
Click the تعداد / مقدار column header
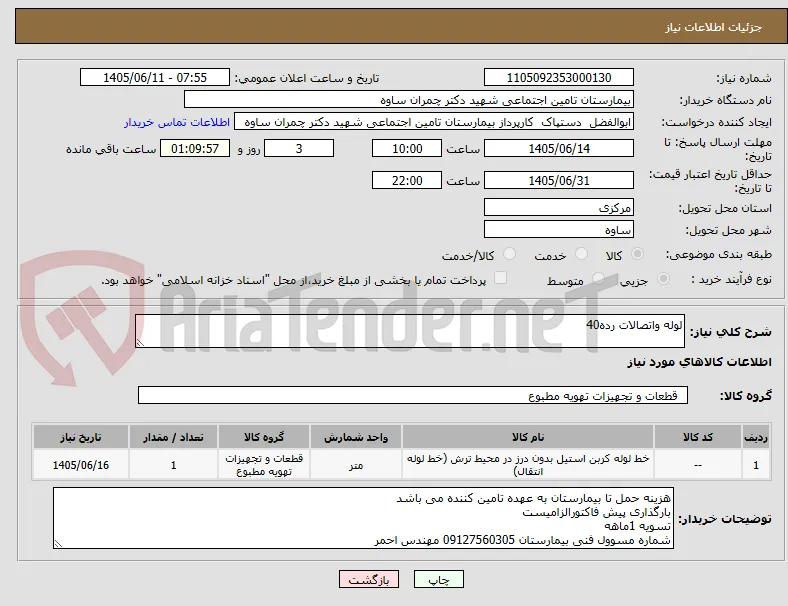coord(173,437)
